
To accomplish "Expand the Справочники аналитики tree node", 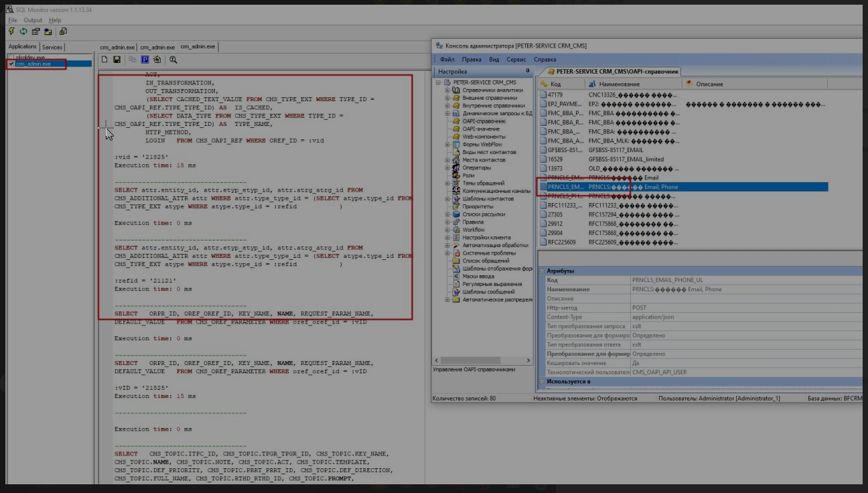I will pos(447,90).
